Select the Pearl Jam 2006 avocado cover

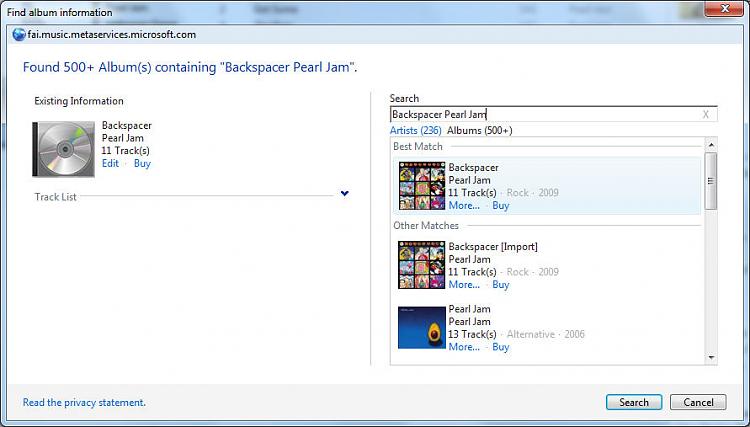[422, 328]
